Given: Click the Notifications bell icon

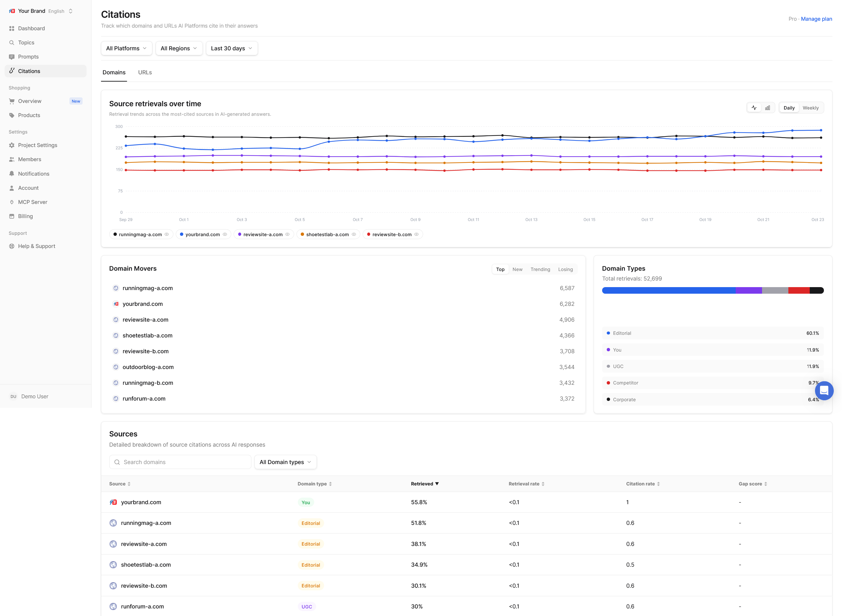Looking at the screenshot, I should pos(12,174).
